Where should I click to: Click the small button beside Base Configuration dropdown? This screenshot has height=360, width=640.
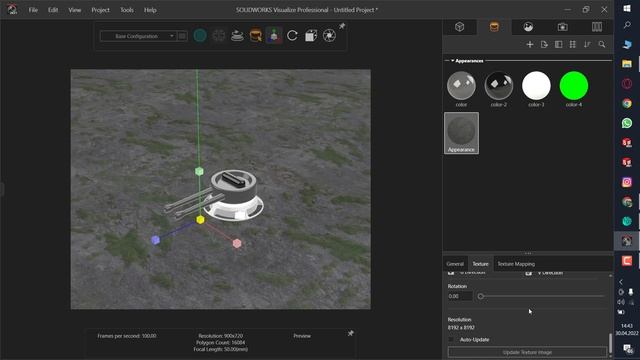(x=182, y=36)
